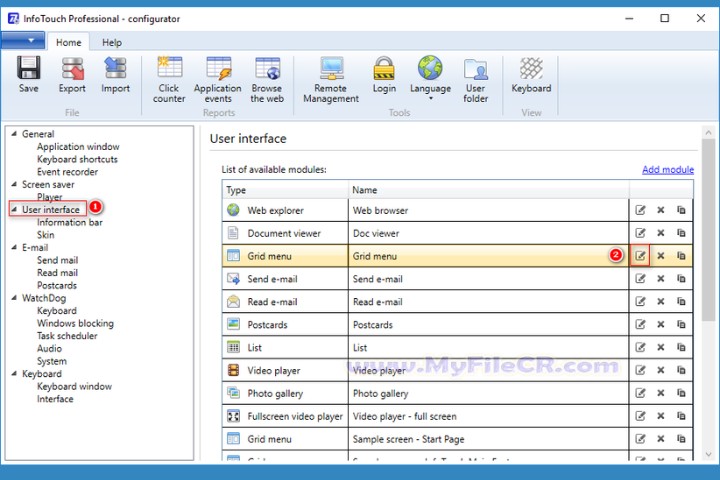Click the Save floppy disk icon
The height and width of the screenshot is (480, 720).
click(x=28, y=68)
